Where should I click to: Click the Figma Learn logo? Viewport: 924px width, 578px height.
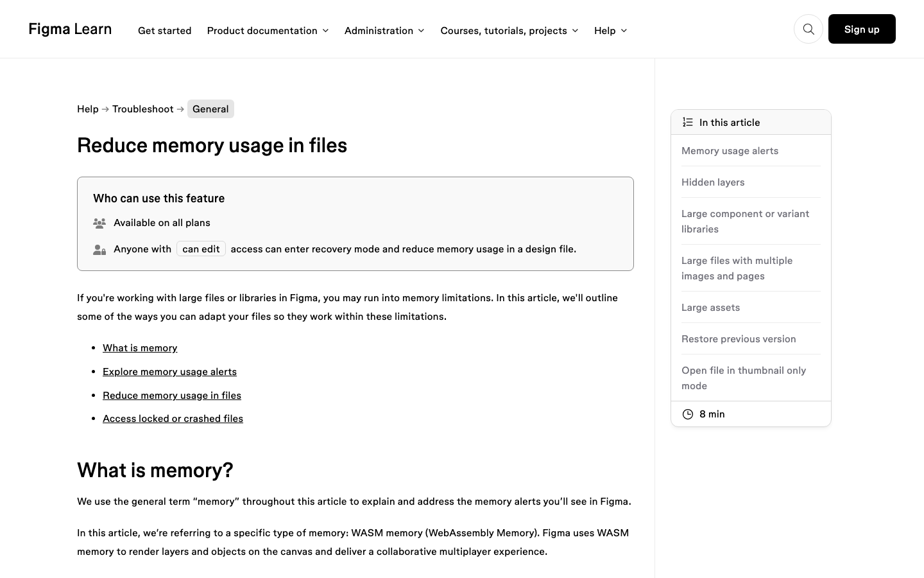[70, 29]
